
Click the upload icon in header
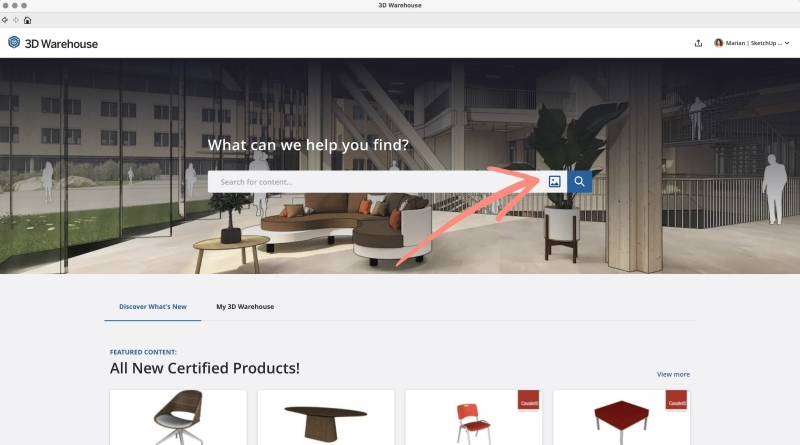pyautogui.click(x=698, y=43)
